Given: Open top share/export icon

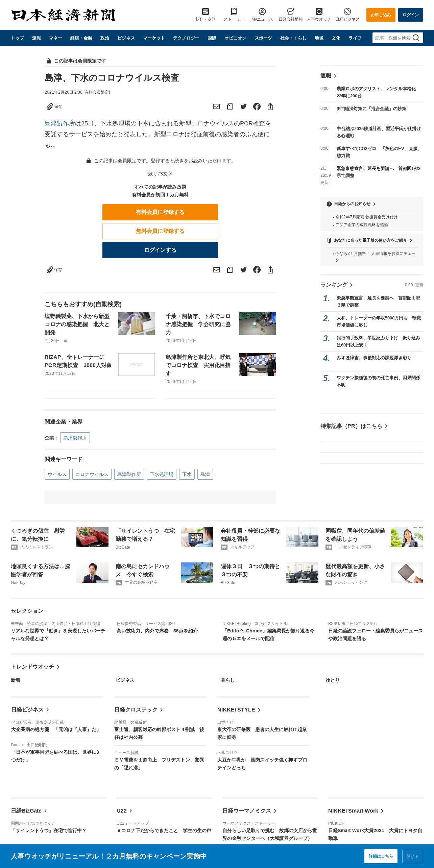Looking at the screenshot, I should tap(270, 106).
